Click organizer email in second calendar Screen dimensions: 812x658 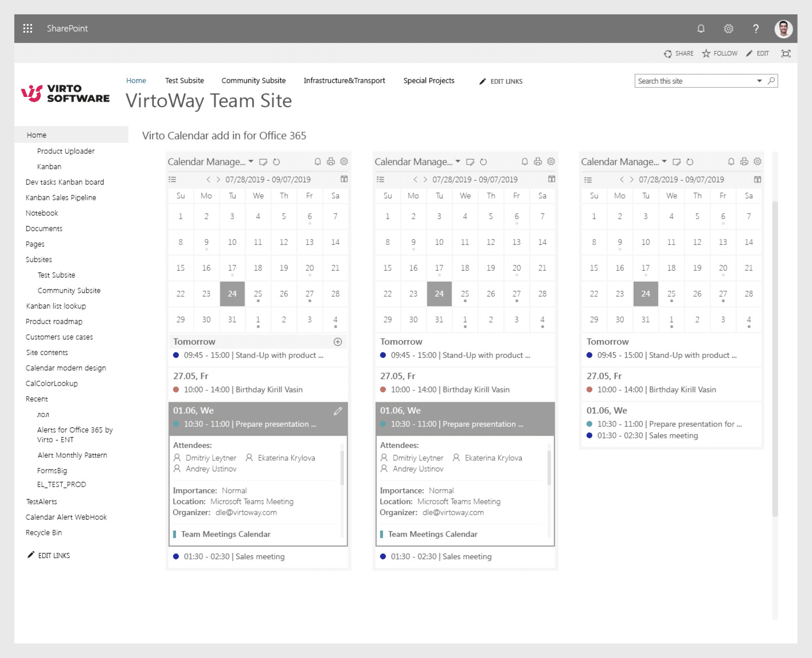coord(453,512)
